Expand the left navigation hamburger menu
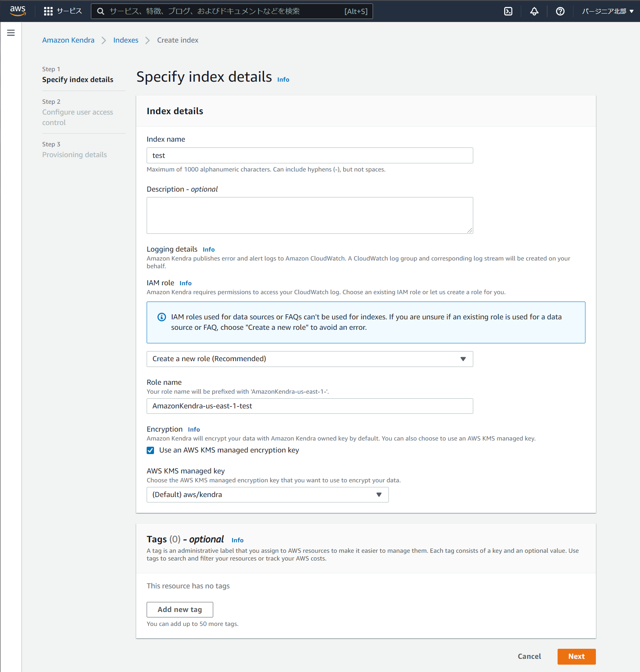Viewport: 640px width, 672px height. 11,33
